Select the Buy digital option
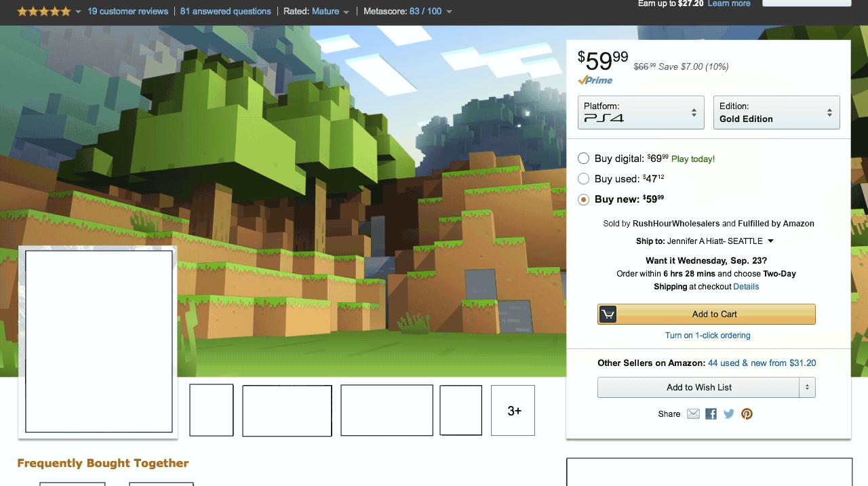The width and height of the screenshot is (868, 486). tap(583, 159)
